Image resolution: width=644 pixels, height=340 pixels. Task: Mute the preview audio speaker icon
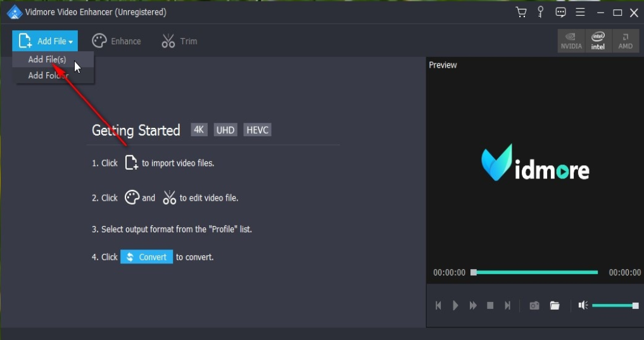tap(583, 305)
